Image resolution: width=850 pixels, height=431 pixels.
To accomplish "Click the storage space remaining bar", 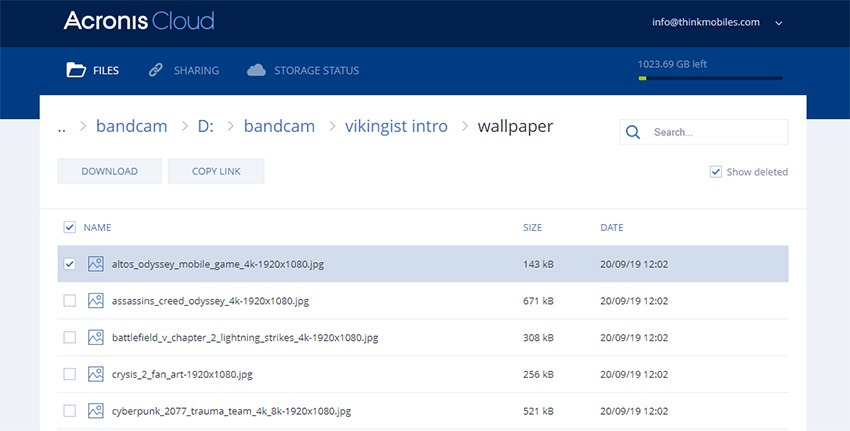I will pos(710,78).
